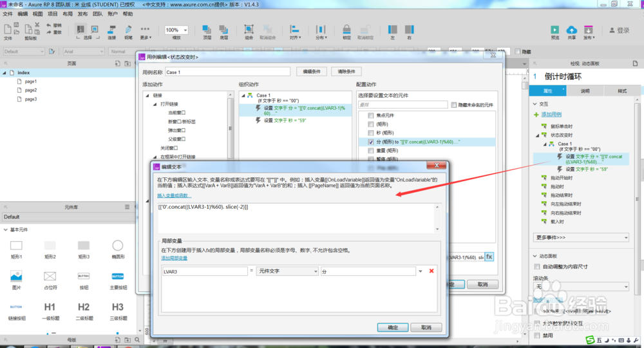
Task: Click the Login (登录) user icon
Action: click(612, 30)
